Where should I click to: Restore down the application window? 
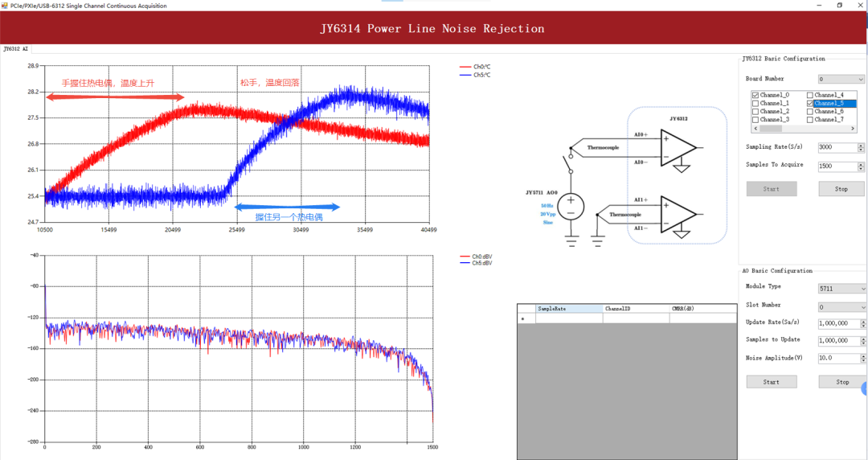click(840, 5)
